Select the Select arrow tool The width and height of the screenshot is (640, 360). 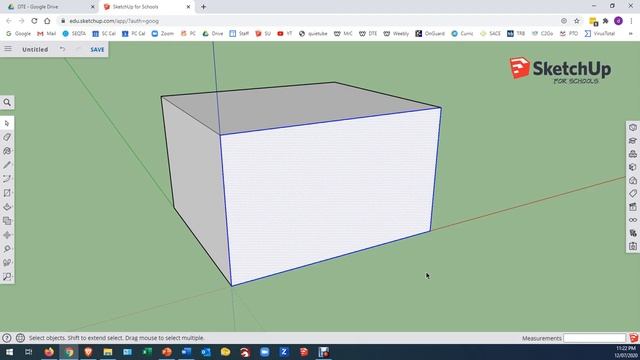7,123
